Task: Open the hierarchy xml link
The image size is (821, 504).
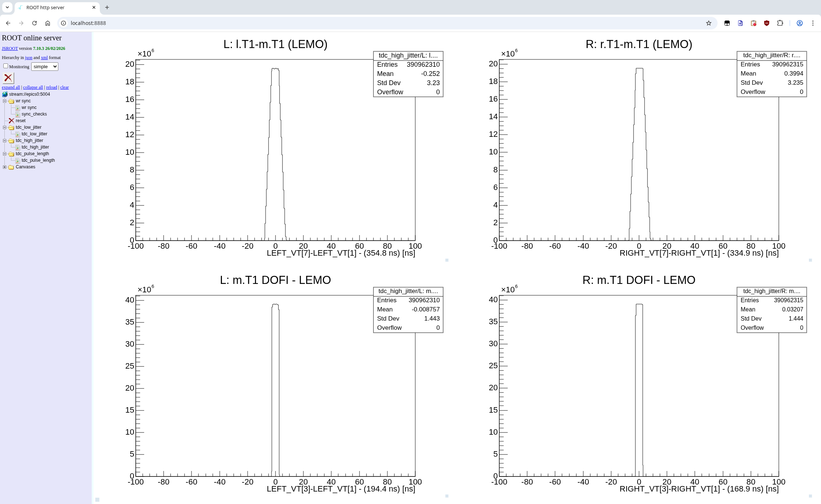Action: [x=44, y=58]
